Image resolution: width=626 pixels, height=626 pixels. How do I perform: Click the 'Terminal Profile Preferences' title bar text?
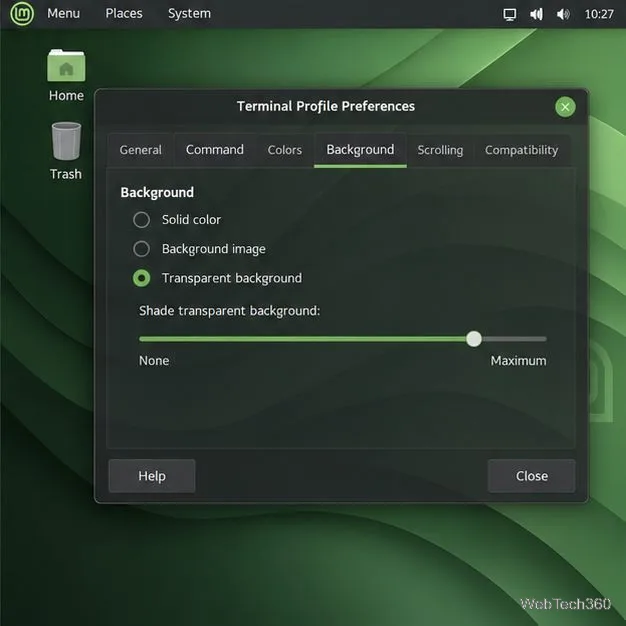pos(326,106)
